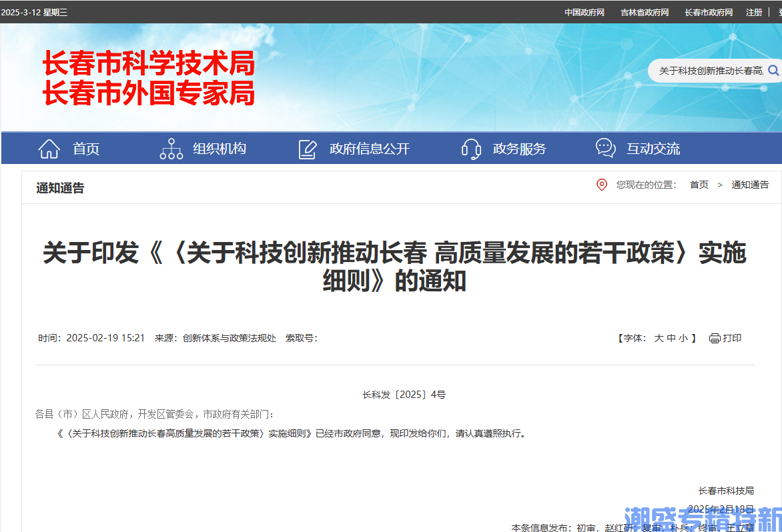Go to the 吉林省政府网 link

point(645,12)
